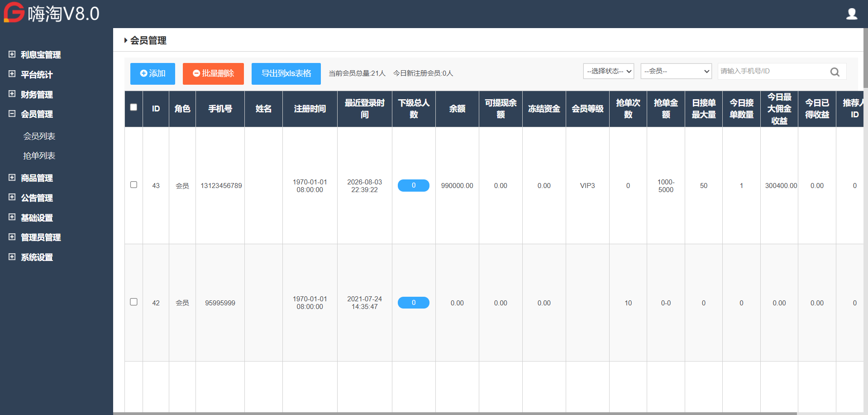The height and width of the screenshot is (415, 868).
Task: Click the 可提现余额 column header
Action: (x=501, y=109)
